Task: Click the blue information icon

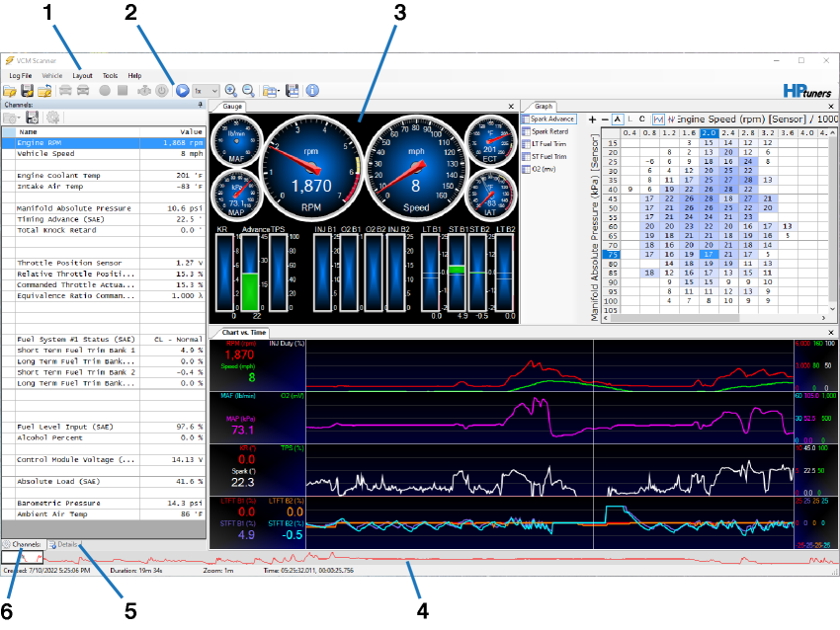Action: click(312, 91)
